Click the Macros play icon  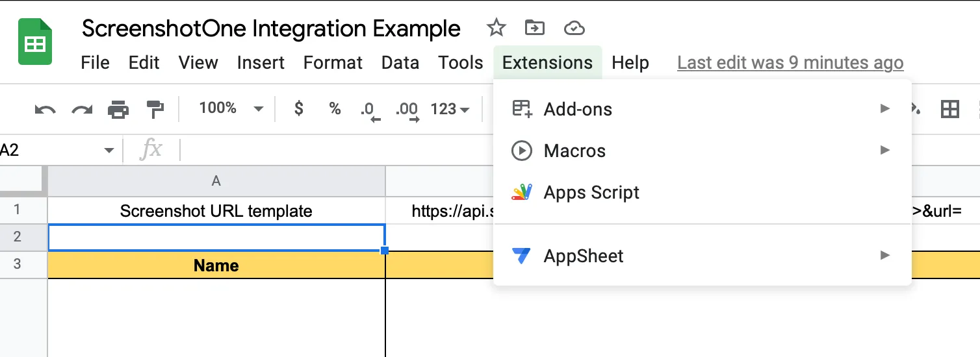point(522,151)
